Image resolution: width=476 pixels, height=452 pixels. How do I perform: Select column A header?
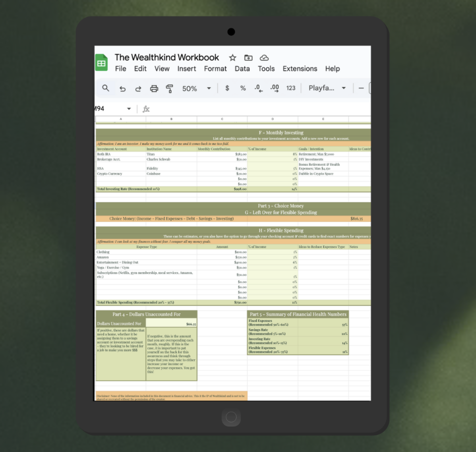point(121,119)
